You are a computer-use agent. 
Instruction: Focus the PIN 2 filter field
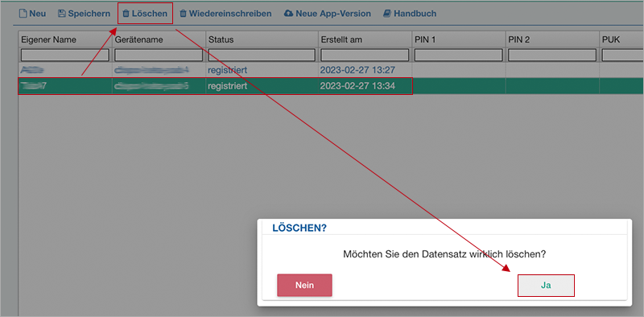pos(552,55)
